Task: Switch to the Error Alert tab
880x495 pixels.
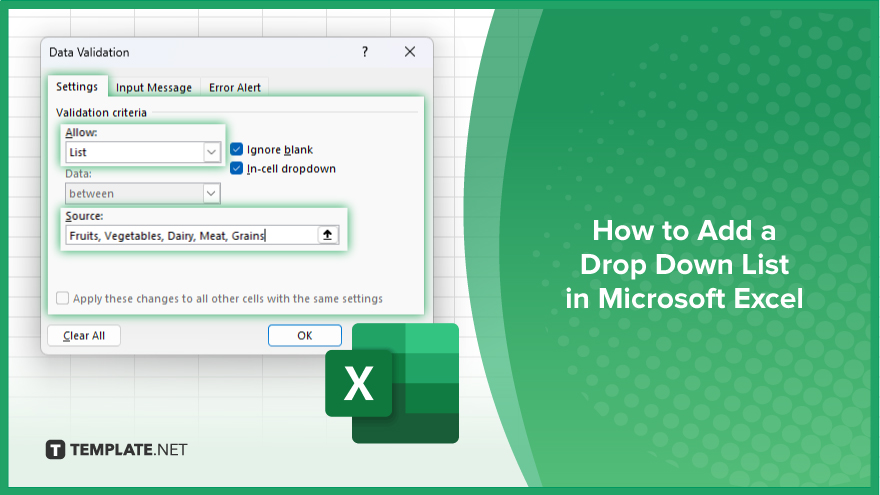Action: pos(235,88)
